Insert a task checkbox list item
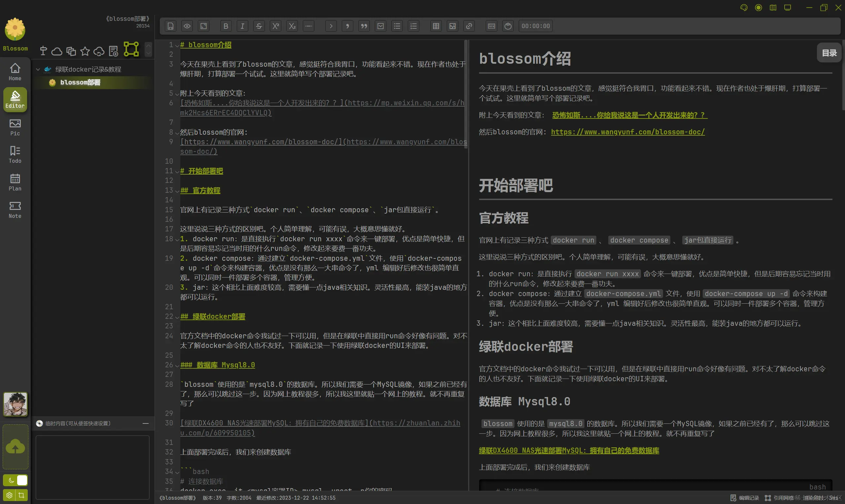This screenshot has width=845, height=504. coord(380,26)
